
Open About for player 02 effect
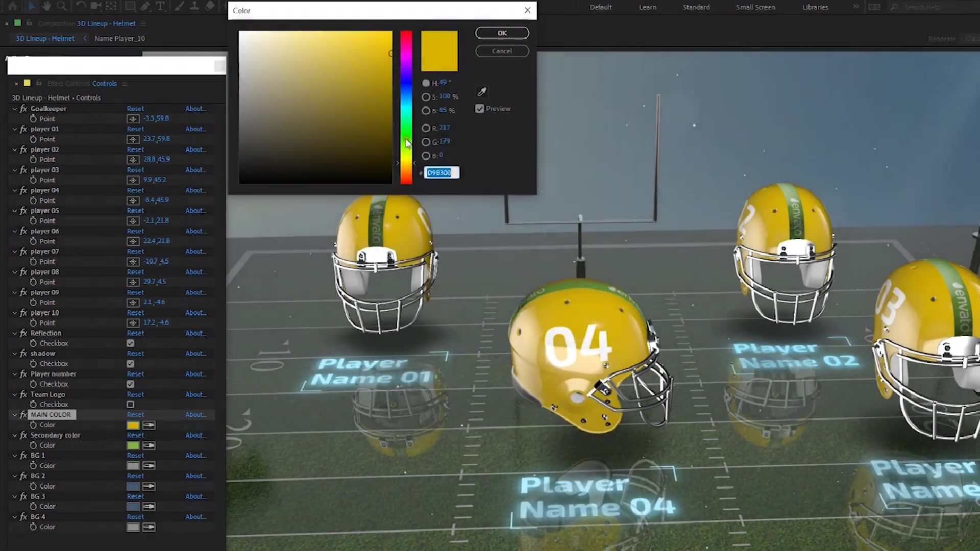(x=195, y=149)
